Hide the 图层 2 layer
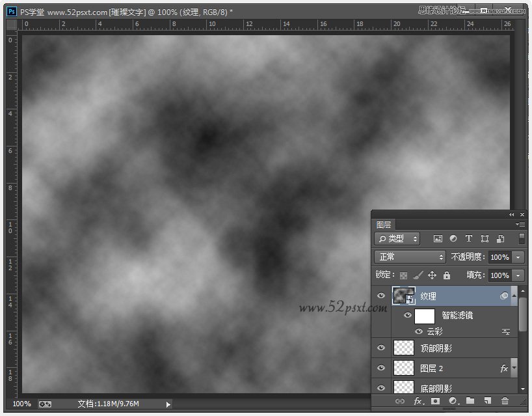532x416 pixels. (381, 368)
